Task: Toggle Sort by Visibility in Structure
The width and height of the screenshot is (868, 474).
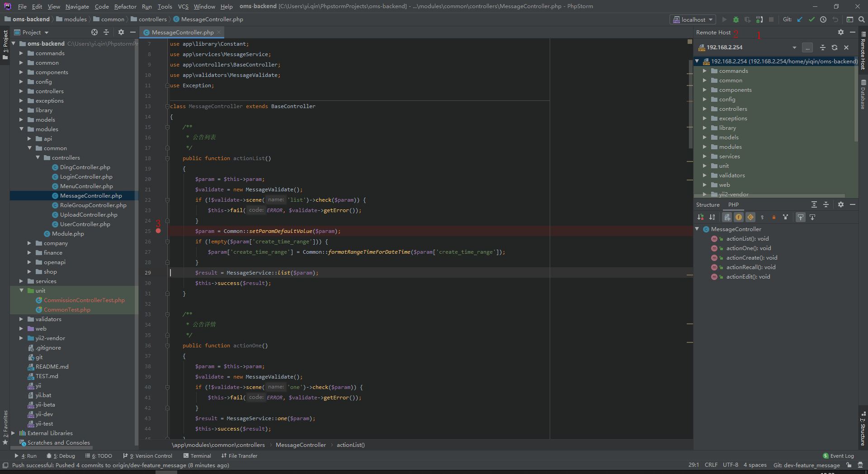Action: click(701, 217)
